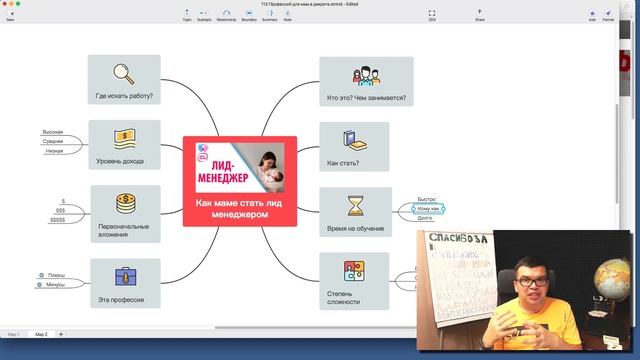Click the New toolbar icon
Image resolution: width=640 pixels, height=360 pixels.
pos(10,16)
